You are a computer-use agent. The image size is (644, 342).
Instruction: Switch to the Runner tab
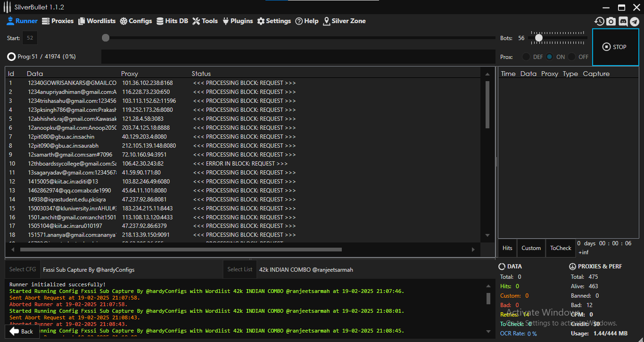click(x=22, y=21)
